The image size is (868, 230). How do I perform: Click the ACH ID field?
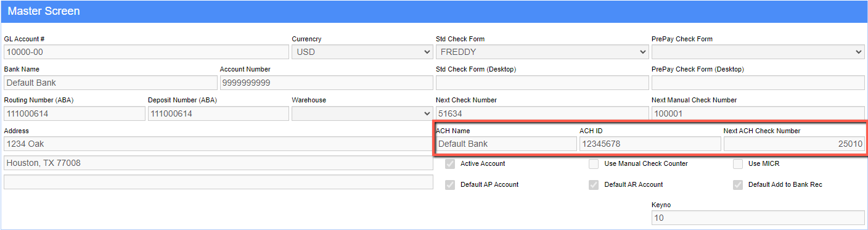pyautogui.click(x=650, y=144)
